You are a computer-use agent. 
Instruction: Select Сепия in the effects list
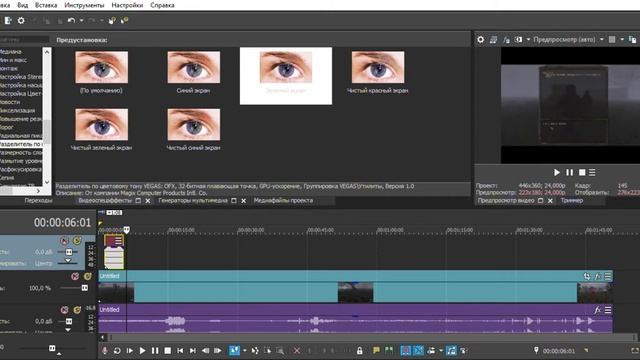7,178
